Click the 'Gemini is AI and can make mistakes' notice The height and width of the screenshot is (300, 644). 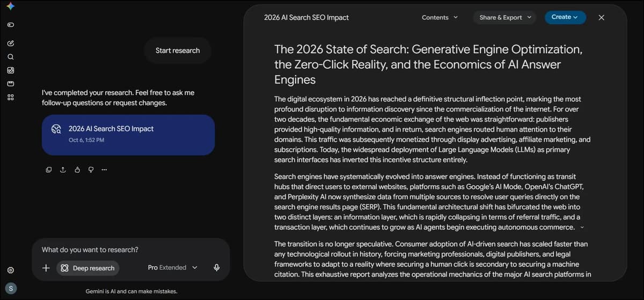(131, 291)
